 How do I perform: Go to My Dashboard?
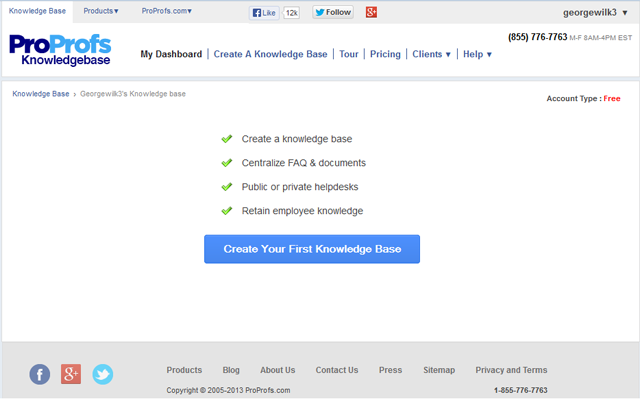(171, 54)
